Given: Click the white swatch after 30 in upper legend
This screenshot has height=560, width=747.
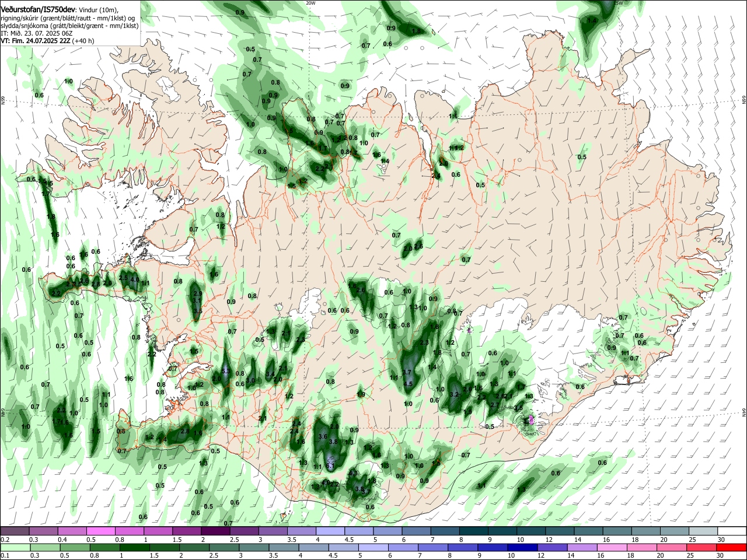Looking at the screenshot, I should click(x=731, y=531).
